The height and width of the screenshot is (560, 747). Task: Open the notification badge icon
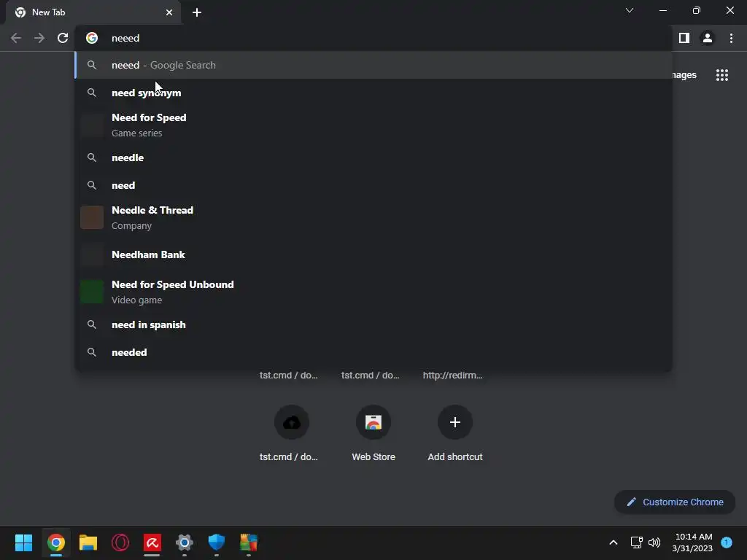click(726, 542)
